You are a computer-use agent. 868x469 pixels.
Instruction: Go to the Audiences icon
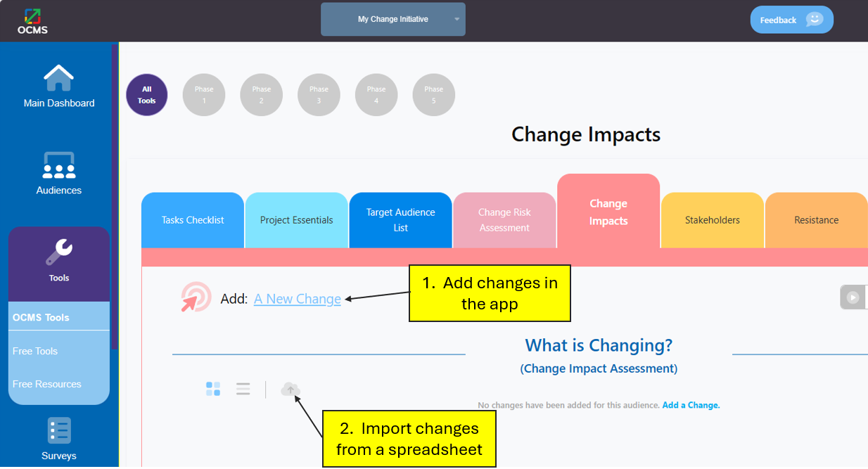tap(59, 165)
